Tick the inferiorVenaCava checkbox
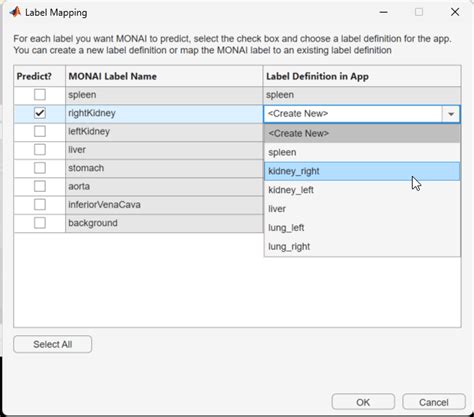The width and height of the screenshot is (474, 417). point(40,205)
